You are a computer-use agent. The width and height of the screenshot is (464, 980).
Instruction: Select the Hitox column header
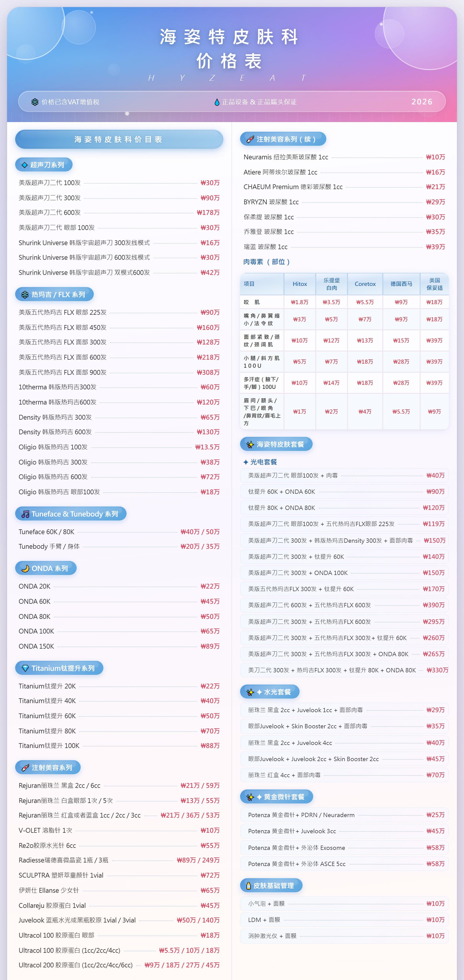(x=300, y=284)
